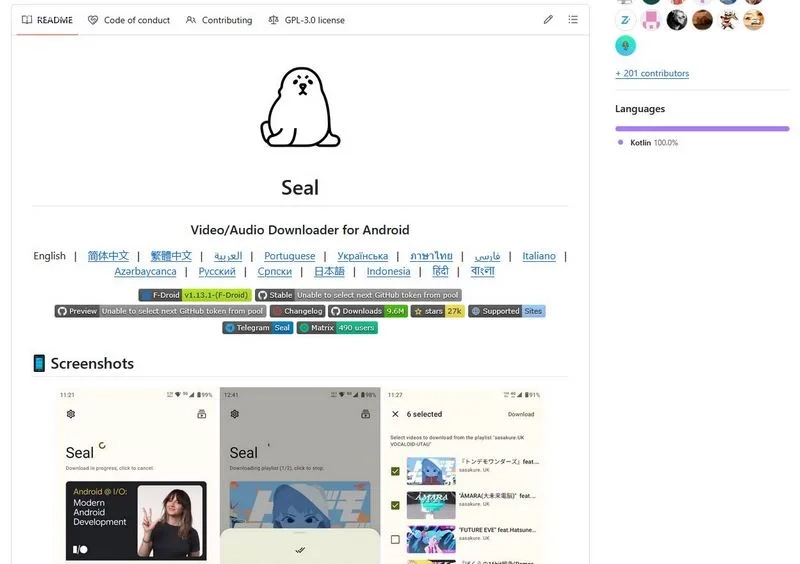Click settings gear in first Seal screenshot
The image size is (800, 564).
pos(71,414)
